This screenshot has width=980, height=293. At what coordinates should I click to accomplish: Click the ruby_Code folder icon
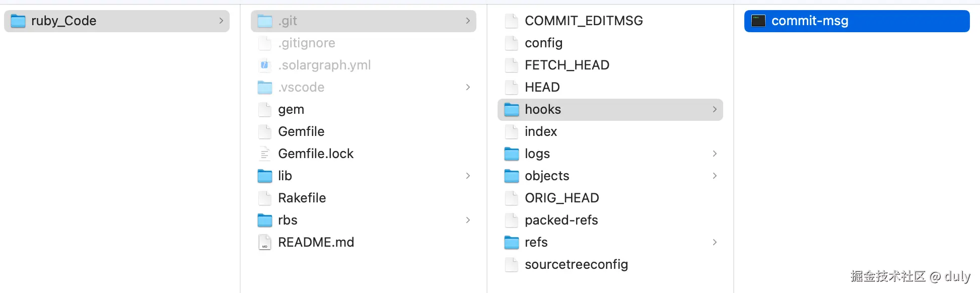point(18,21)
